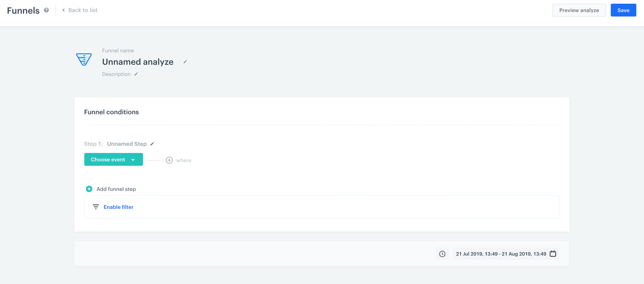
Task: Click the clock icon near date range
Action: [442, 254]
